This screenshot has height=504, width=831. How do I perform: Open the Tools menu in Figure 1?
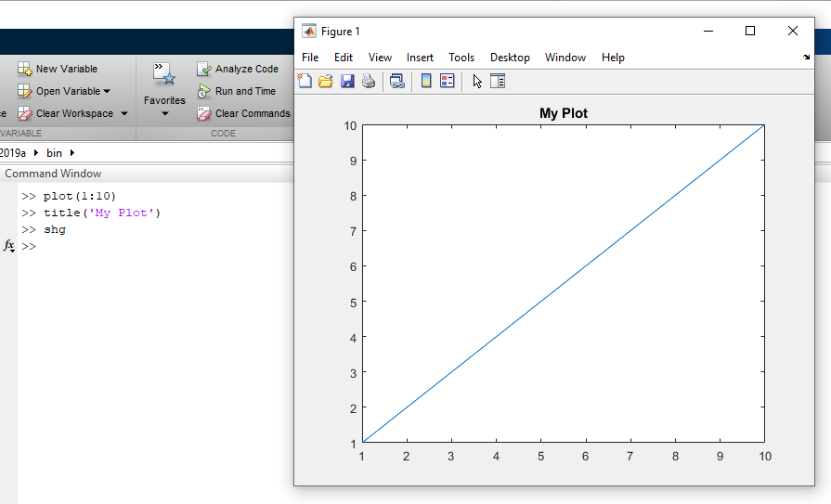[461, 58]
